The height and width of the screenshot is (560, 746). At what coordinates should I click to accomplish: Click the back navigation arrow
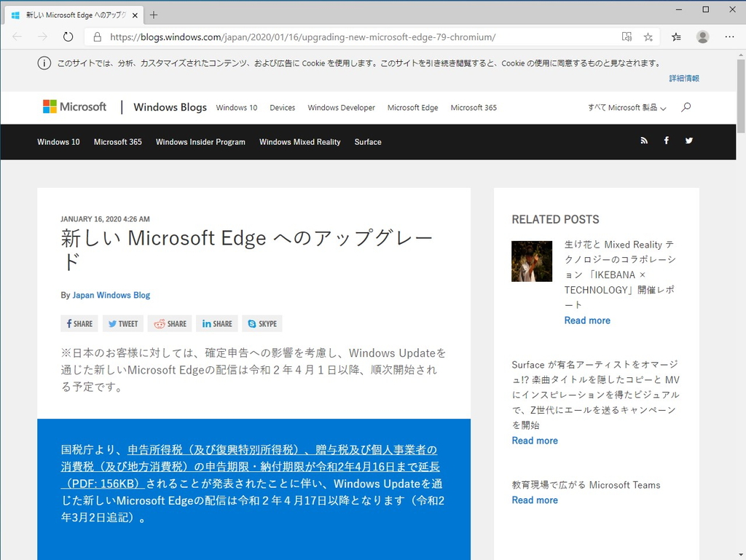(x=16, y=36)
